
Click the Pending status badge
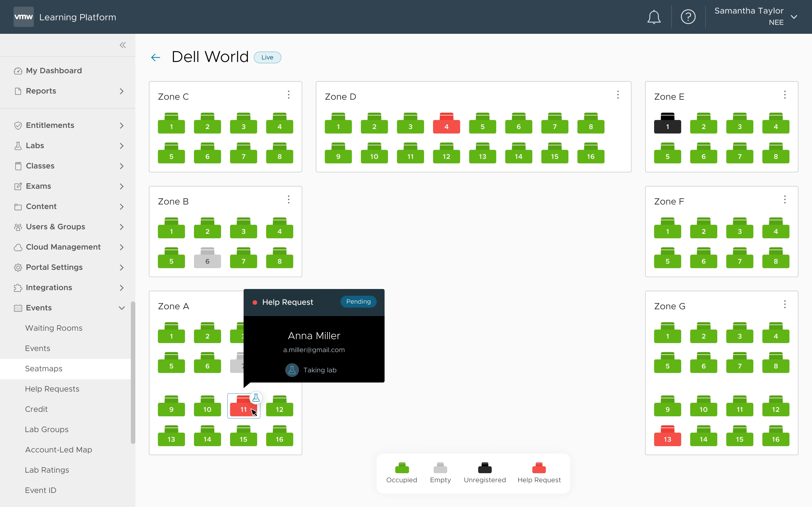click(x=358, y=301)
